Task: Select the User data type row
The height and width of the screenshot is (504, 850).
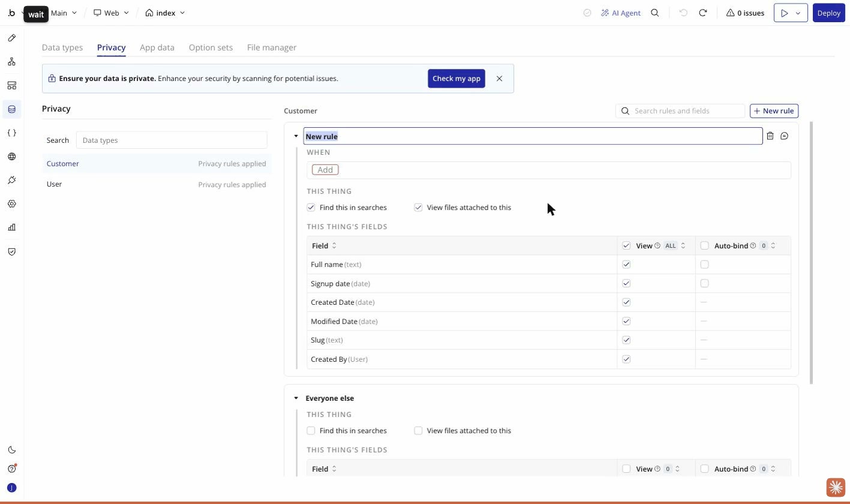Action: pyautogui.click(x=156, y=184)
